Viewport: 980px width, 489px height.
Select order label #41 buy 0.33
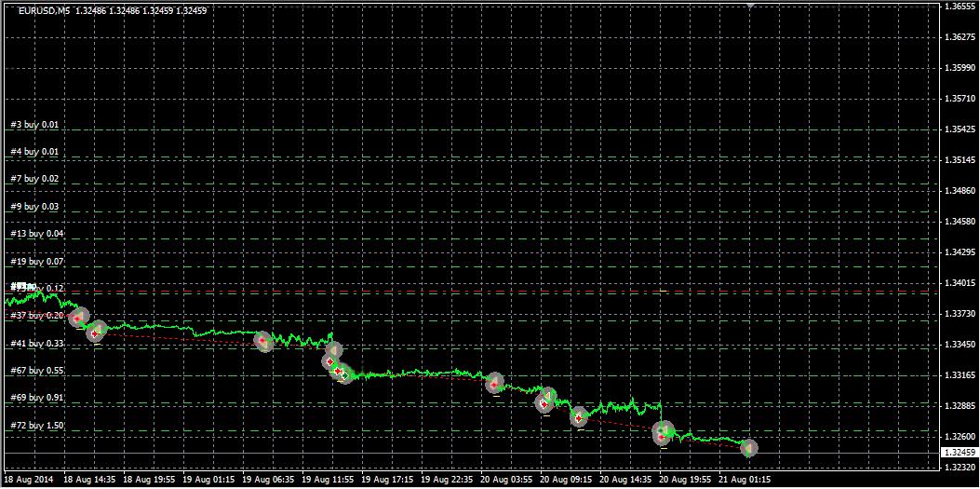click(37, 344)
